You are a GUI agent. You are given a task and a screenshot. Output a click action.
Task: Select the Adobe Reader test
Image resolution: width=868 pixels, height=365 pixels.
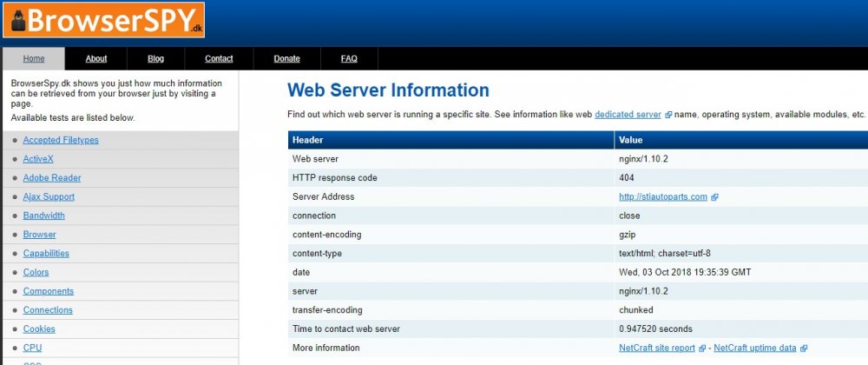[x=52, y=178]
